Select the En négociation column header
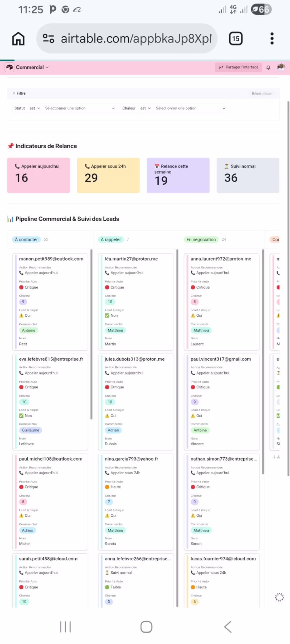This screenshot has height=644, width=290. click(x=201, y=240)
